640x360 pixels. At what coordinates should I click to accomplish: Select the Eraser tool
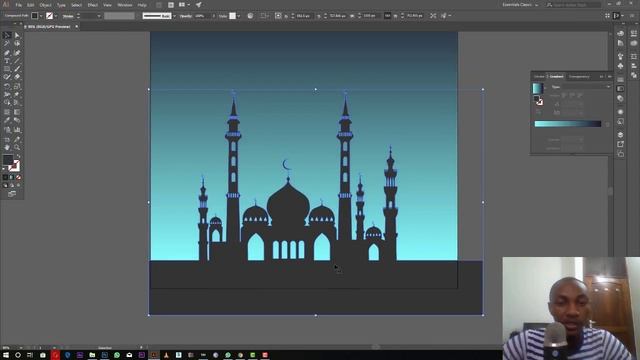pyautogui.click(x=17, y=77)
